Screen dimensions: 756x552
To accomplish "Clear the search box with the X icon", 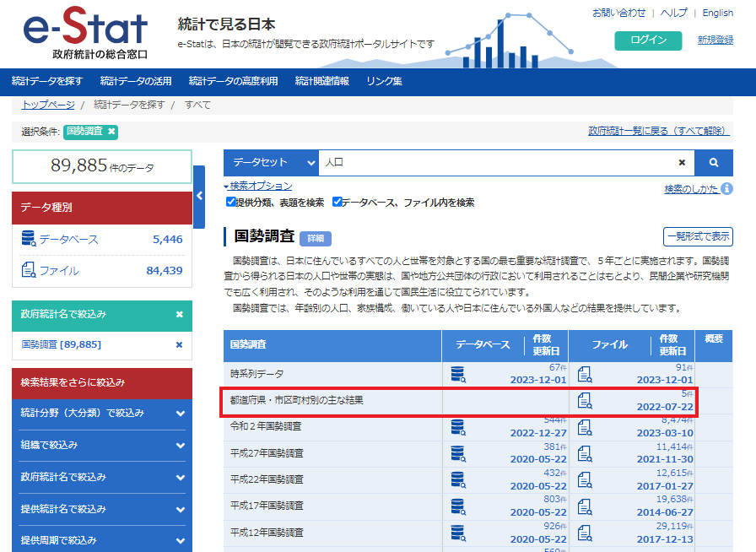I will tap(682, 163).
